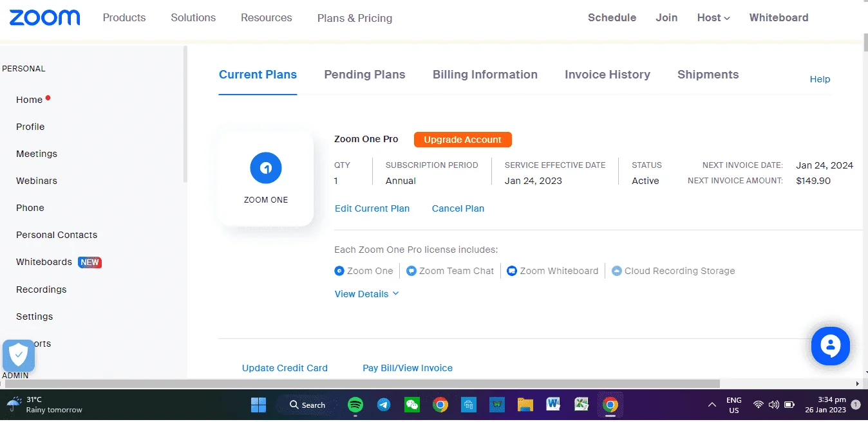
Task: Open Microsoft Excel from the taskbar
Action: click(581, 405)
